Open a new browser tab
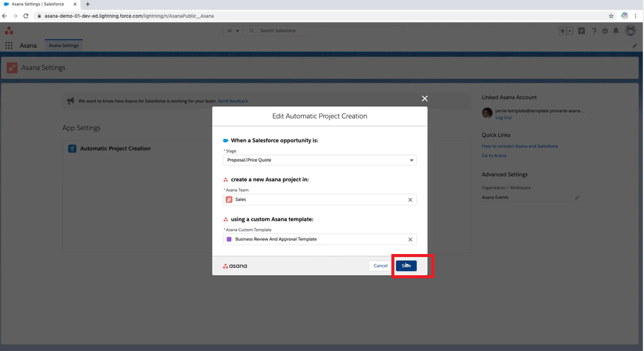The image size is (644, 351). click(87, 4)
